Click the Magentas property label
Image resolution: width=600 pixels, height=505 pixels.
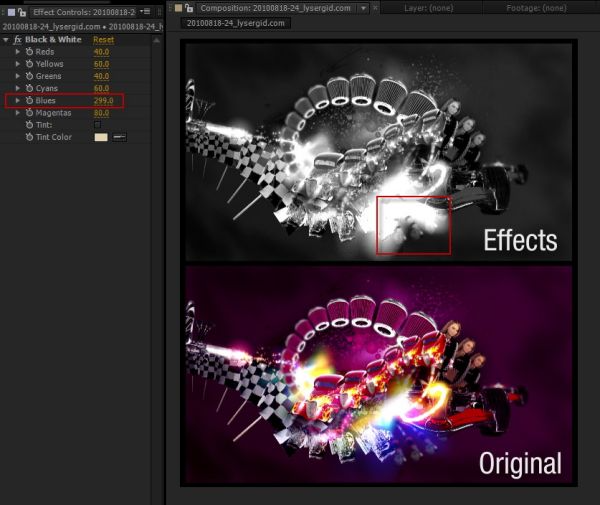[53, 113]
